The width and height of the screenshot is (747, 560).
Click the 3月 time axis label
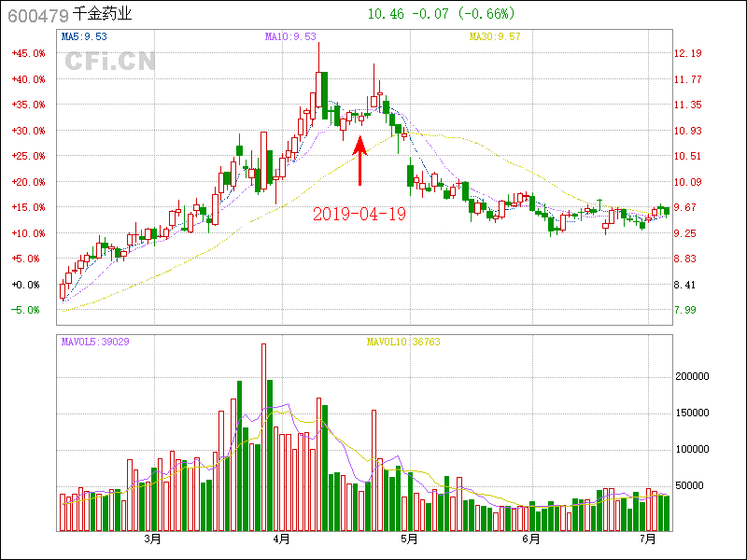pos(152,539)
